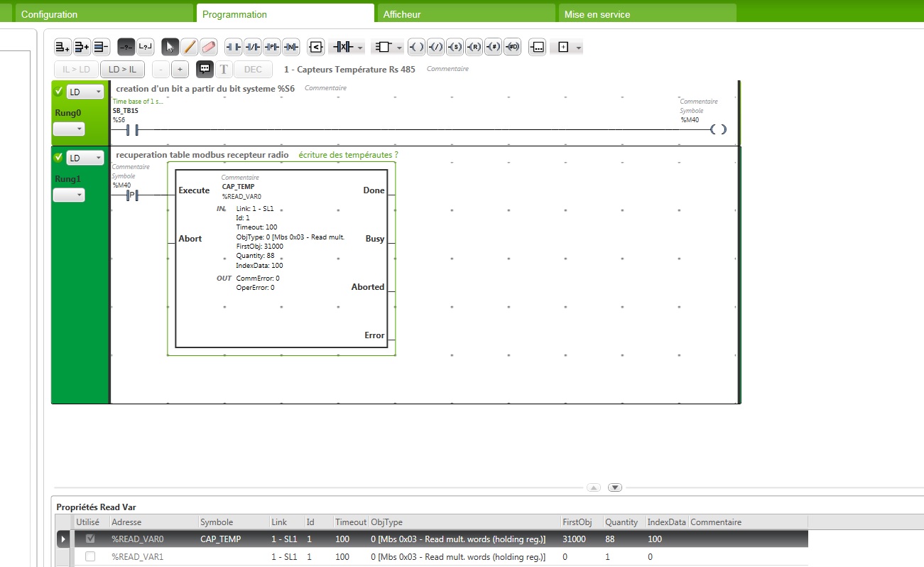Click the plus zoom button

coord(180,69)
